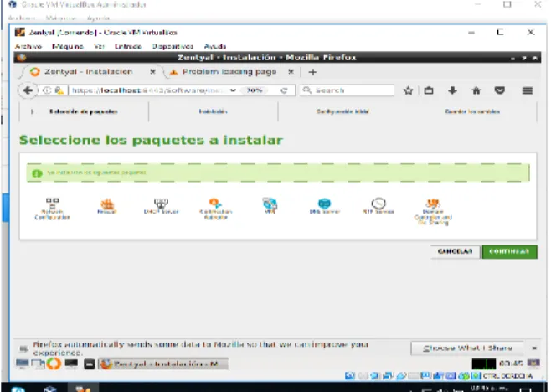The width and height of the screenshot is (551, 392).
Task: Click the DNS Server package icon
Action: (324, 204)
